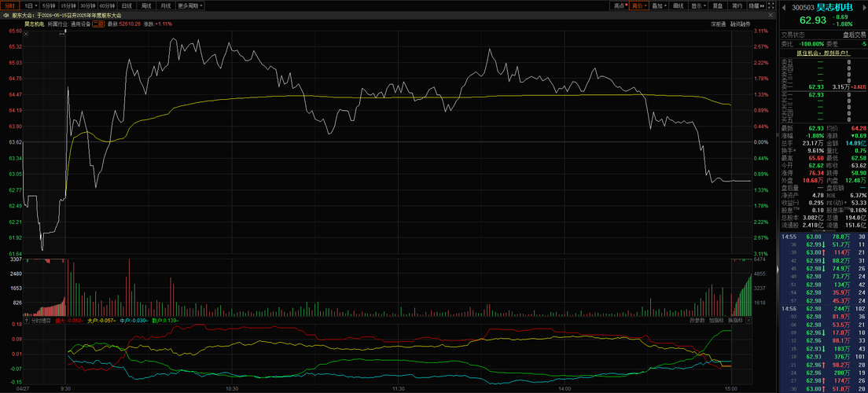This screenshot has width=868, height=393.
Task: Click the 分时博弈 indicator label
Action: (41, 321)
